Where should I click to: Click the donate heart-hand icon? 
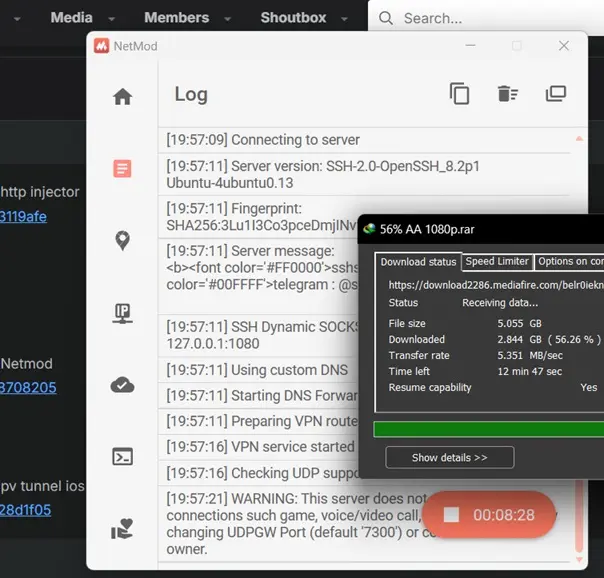point(122,529)
